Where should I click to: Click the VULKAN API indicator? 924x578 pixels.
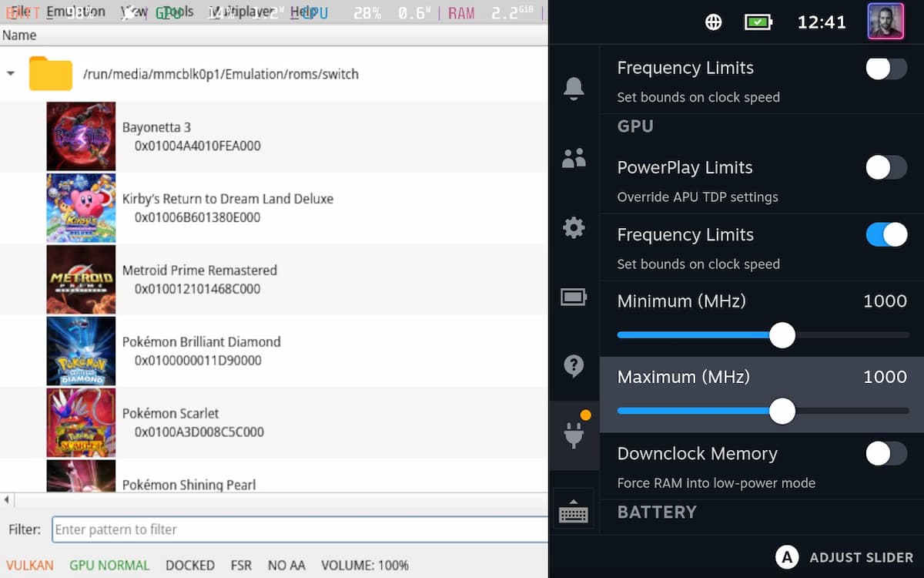[29, 565]
